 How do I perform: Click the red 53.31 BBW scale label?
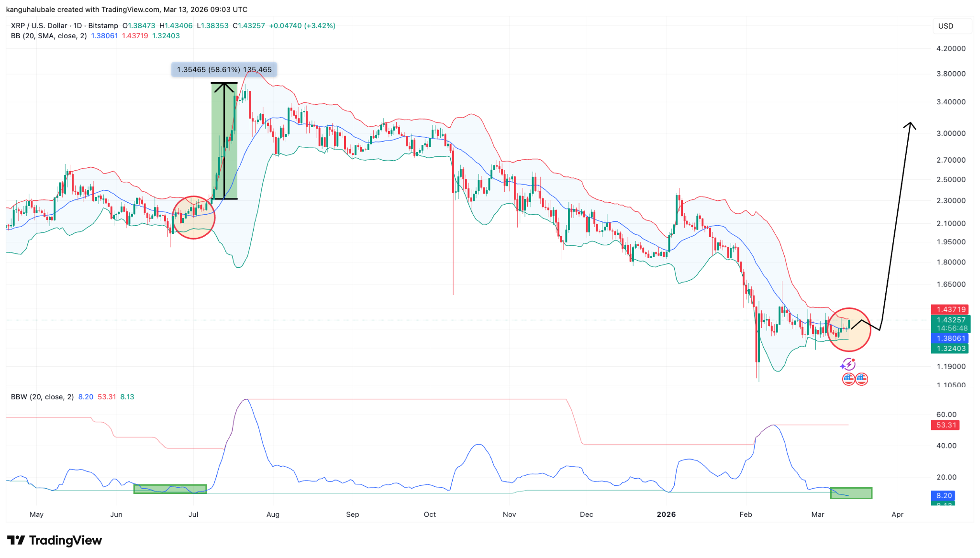(946, 425)
